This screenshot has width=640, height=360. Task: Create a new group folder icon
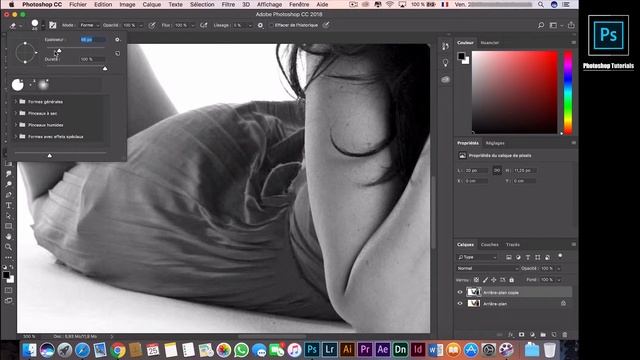point(543,335)
